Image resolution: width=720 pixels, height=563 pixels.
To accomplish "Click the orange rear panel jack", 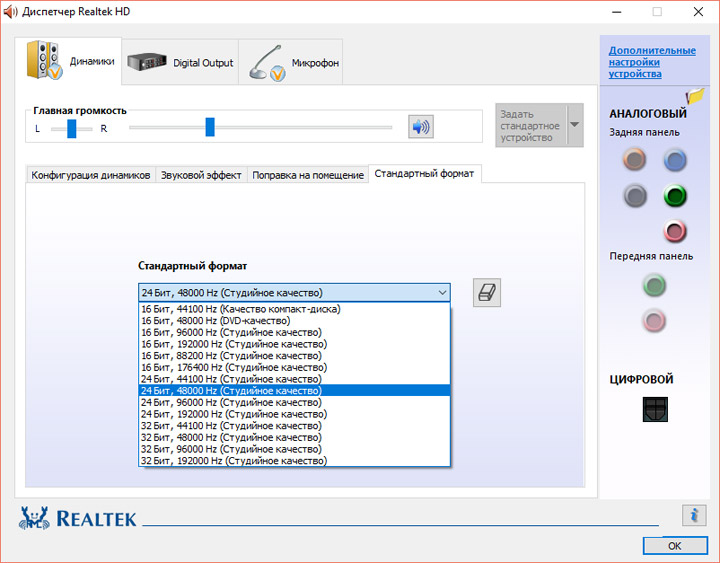I will click(635, 160).
